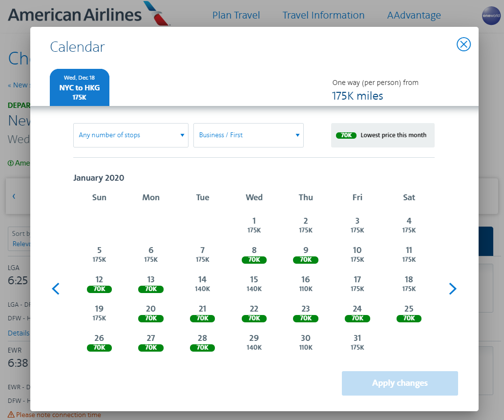The image size is (504, 420).
Task: Open the Travel Information menu
Action: point(323,16)
